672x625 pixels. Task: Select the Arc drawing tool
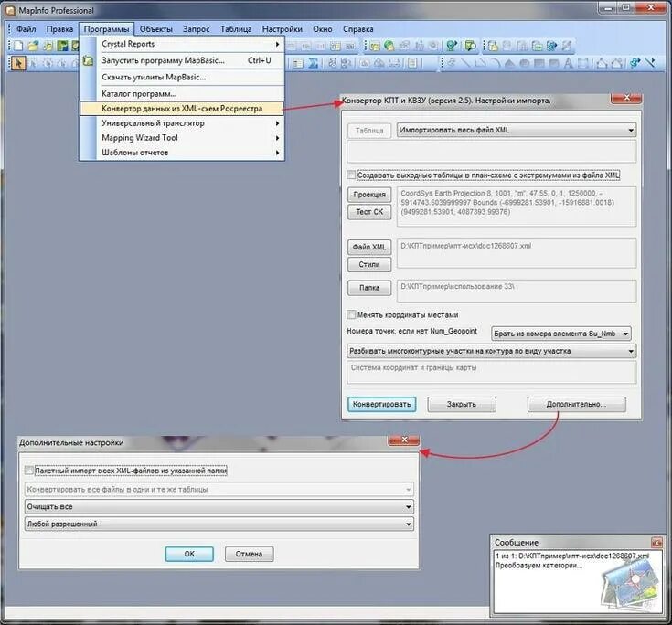click(x=496, y=63)
